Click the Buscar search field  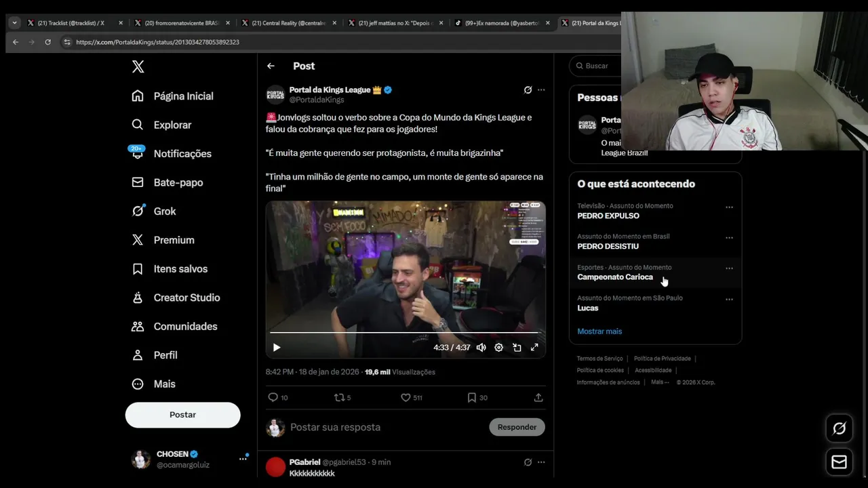click(x=596, y=66)
